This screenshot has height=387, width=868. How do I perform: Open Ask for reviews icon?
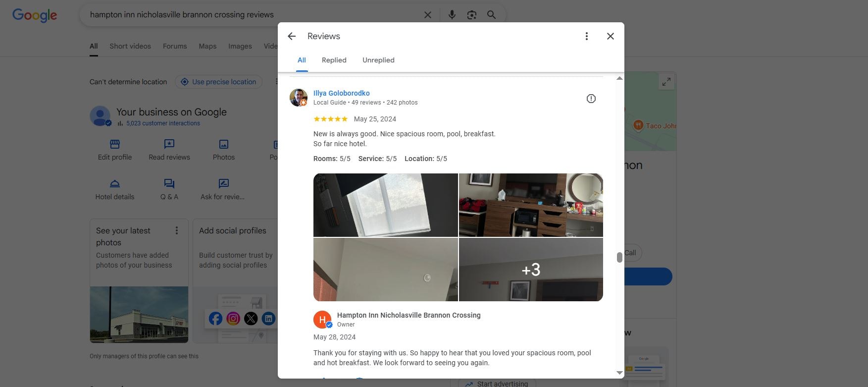(224, 184)
